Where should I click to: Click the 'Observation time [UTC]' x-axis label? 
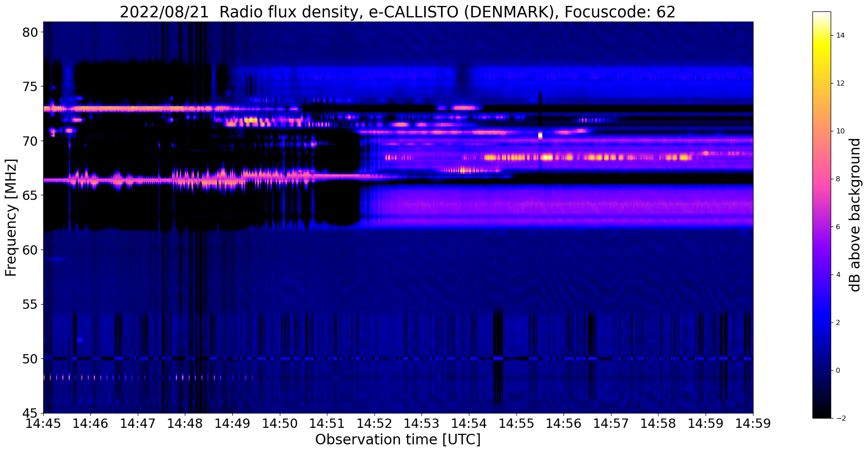pyautogui.click(x=398, y=440)
